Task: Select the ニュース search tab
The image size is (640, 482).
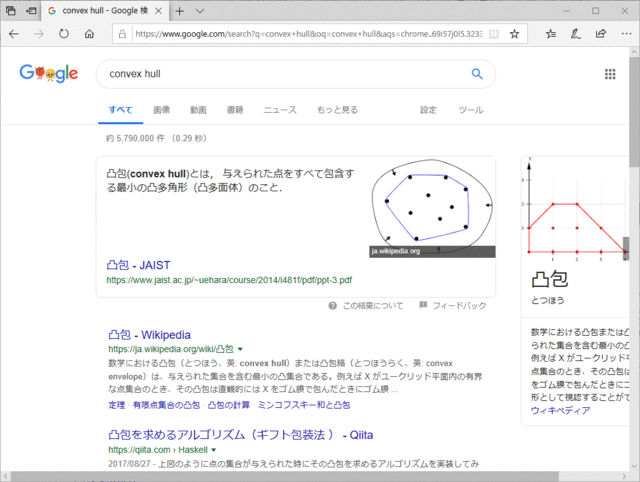Action: 280,110
